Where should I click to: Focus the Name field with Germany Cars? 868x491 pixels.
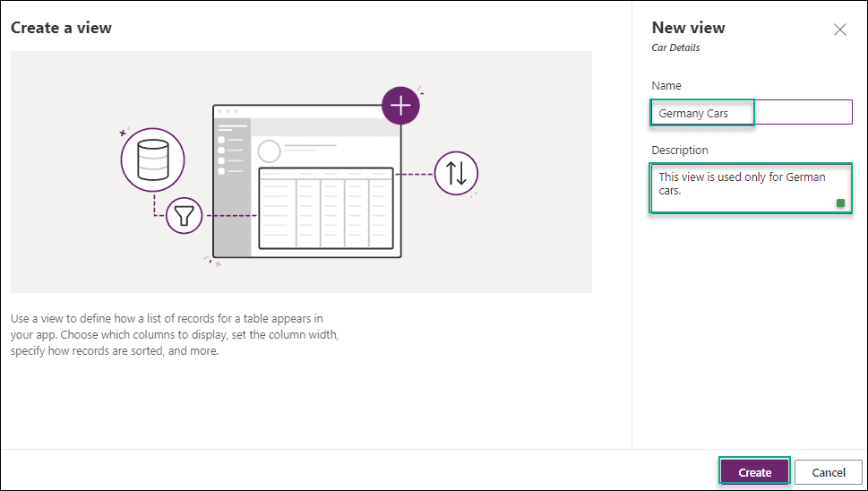(x=752, y=113)
